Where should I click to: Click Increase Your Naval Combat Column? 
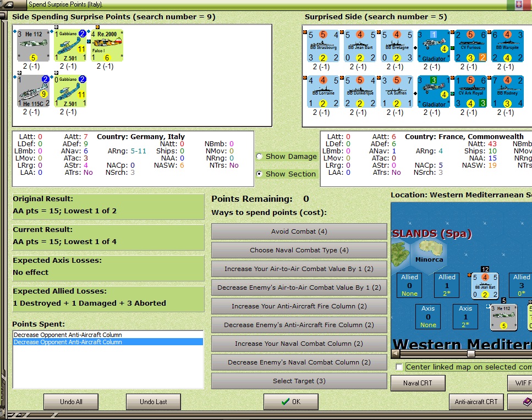pyautogui.click(x=299, y=344)
